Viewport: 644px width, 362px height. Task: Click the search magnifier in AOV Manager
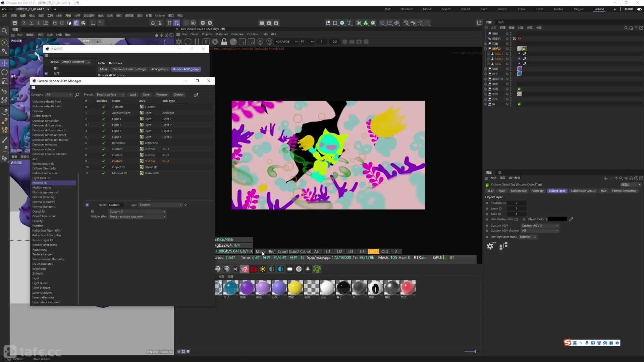click(x=77, y=95)
